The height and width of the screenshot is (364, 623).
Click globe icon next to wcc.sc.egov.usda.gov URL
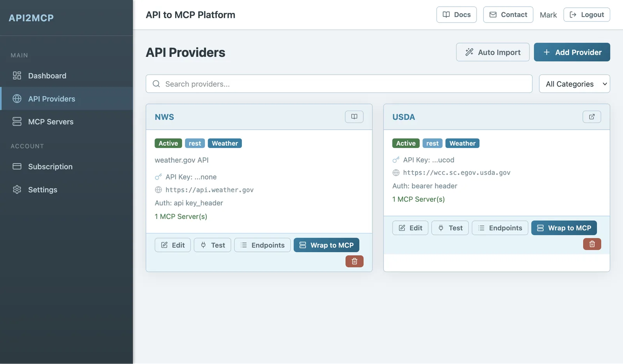point(396,172)
